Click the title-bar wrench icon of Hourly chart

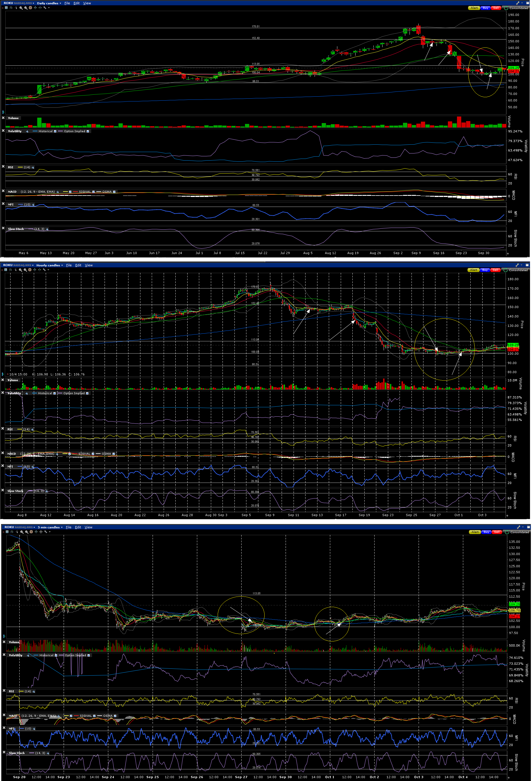pyautogui.click(x=517, y=265)
